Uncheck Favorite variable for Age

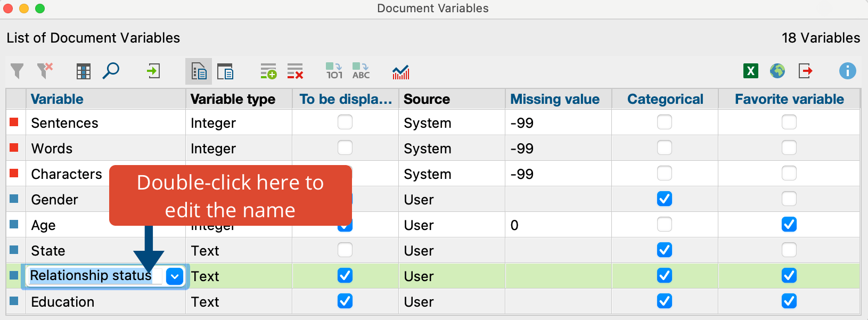pos(789,225)
